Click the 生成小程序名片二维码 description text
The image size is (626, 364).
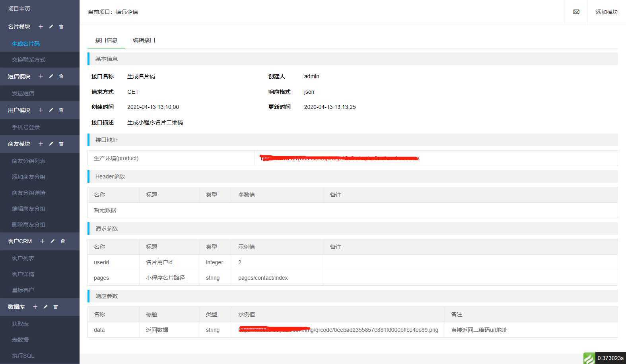click(155, 122)
